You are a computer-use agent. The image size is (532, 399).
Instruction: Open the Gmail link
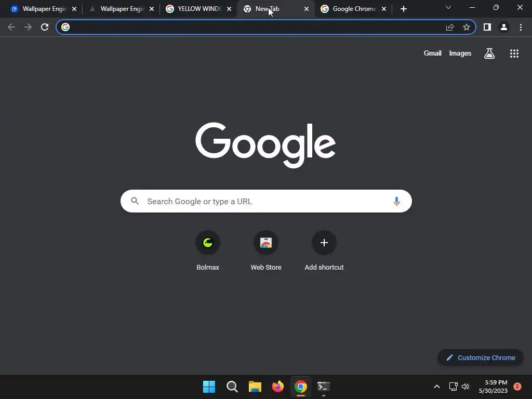coord(433,54)
